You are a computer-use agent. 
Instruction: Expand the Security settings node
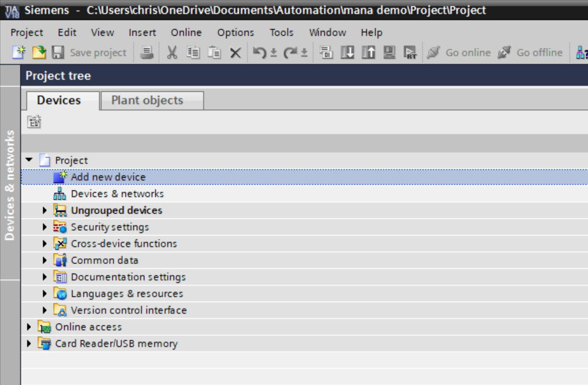(44, 227)
